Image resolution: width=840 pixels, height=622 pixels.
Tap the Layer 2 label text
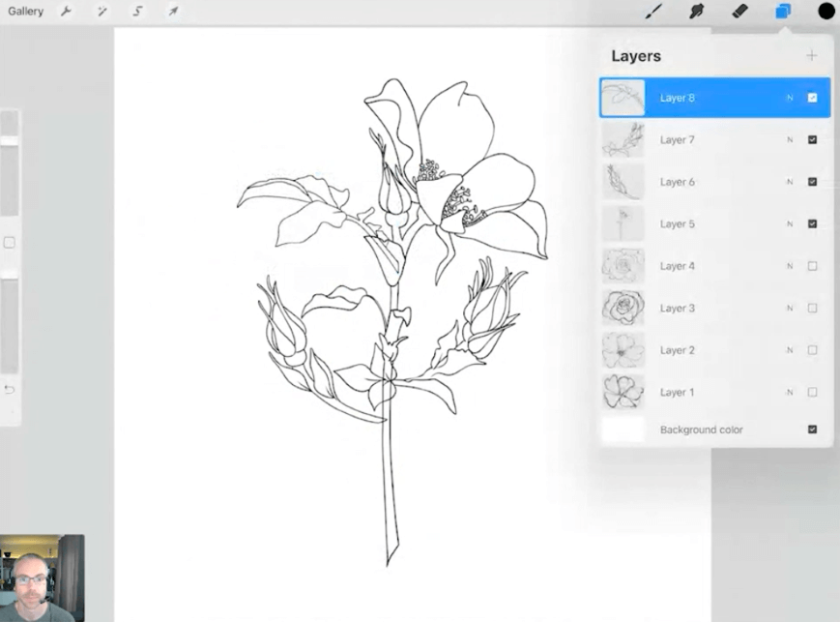(678, 350)
